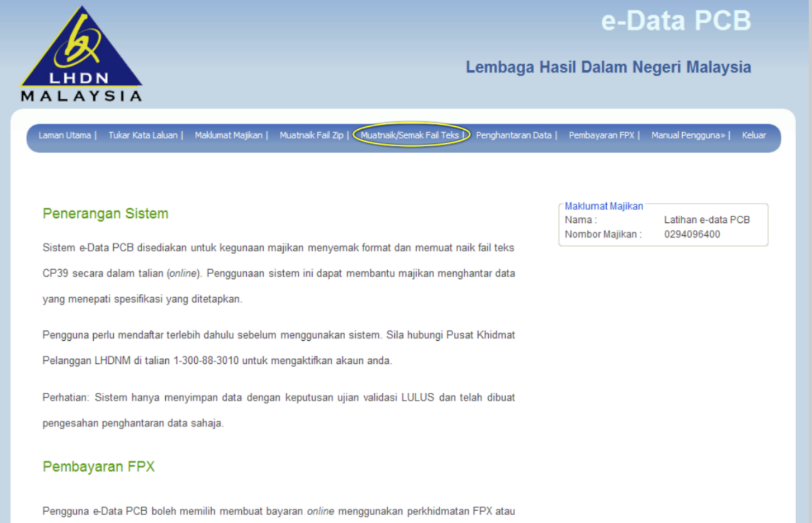Click the Nama label in employer box
The image size is (812, 523).
[581, 220]
